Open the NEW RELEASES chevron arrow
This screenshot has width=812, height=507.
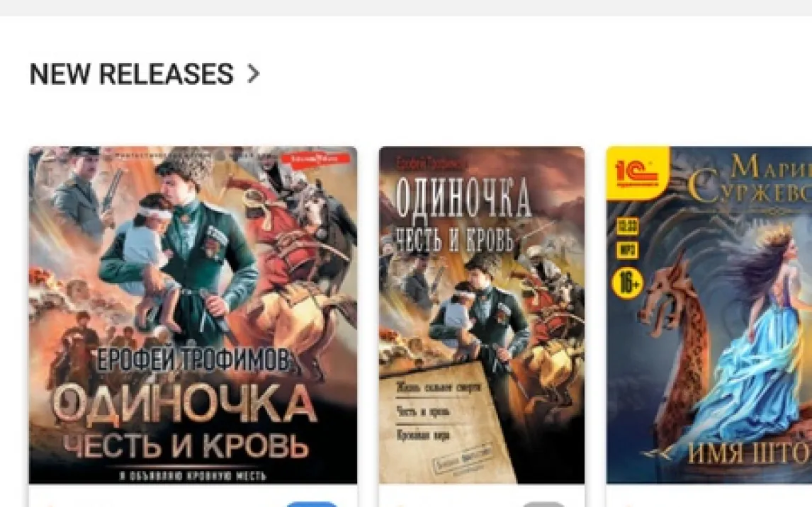(x=253, y=74)
